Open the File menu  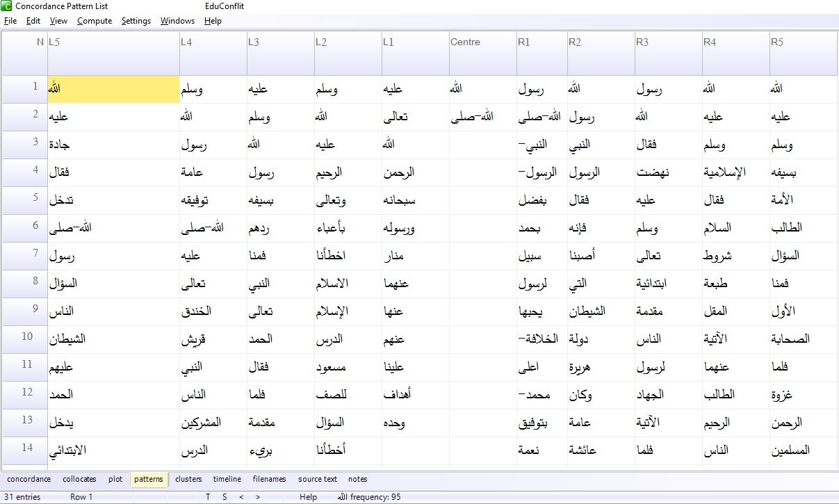click(x=10, y=21)
